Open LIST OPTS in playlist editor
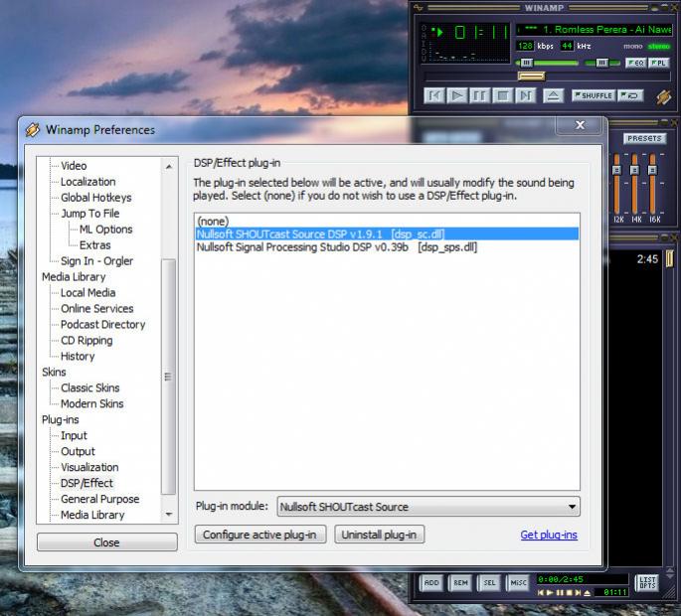Viewport: 681px width, 616px height. (x=647, y=582)
